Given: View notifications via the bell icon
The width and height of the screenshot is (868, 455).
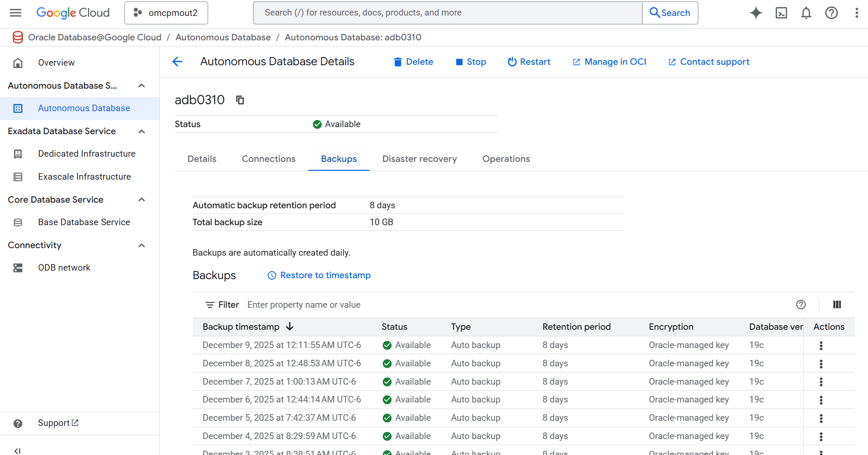Looking at the screenshot, I should click(806, 13).
